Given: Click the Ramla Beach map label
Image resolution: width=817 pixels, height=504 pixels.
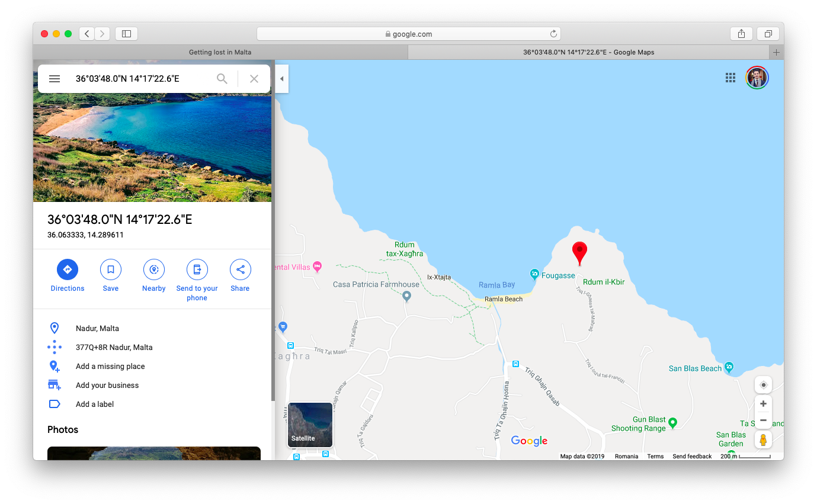Looking at the screenshot, I should pyautogui.click(x=504, y=299).
